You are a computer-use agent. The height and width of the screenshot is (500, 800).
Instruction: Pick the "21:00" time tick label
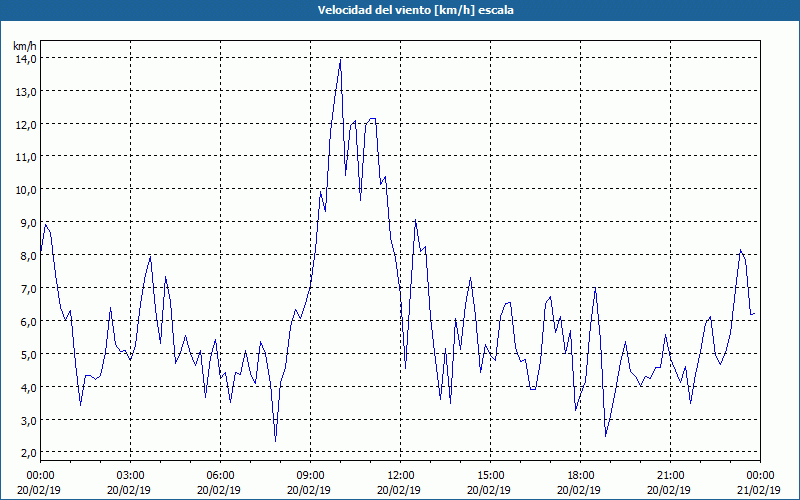click(670, 476)
